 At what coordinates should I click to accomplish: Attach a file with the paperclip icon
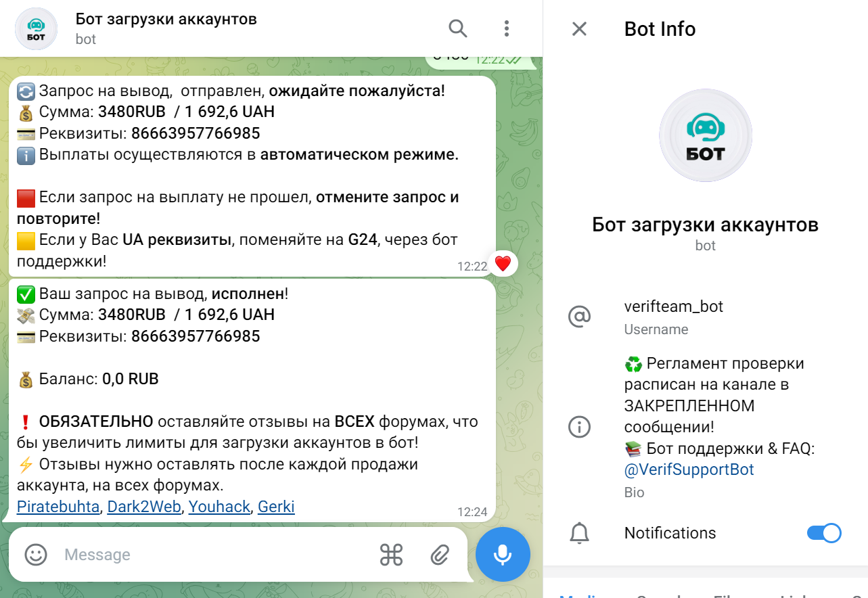pos(440,555)
